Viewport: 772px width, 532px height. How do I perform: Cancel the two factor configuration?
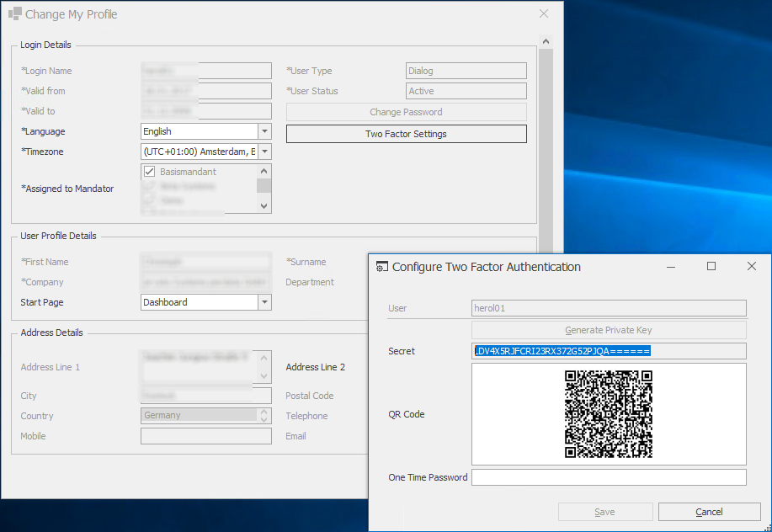709,512
